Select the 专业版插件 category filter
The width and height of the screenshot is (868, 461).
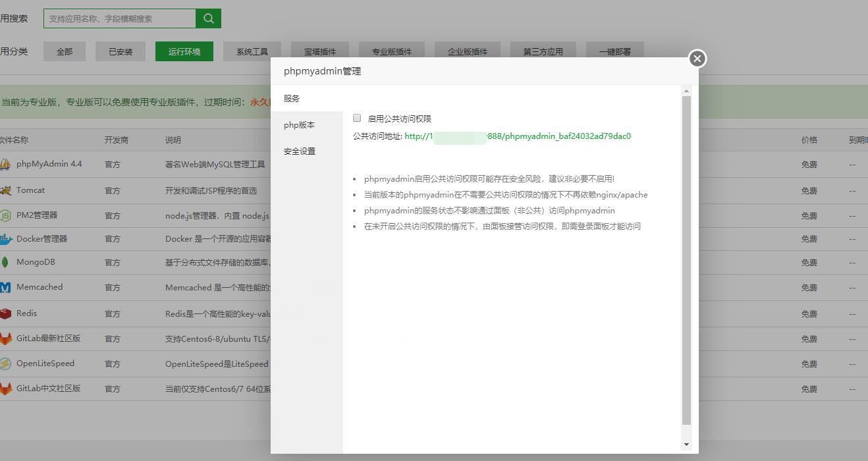392,51
